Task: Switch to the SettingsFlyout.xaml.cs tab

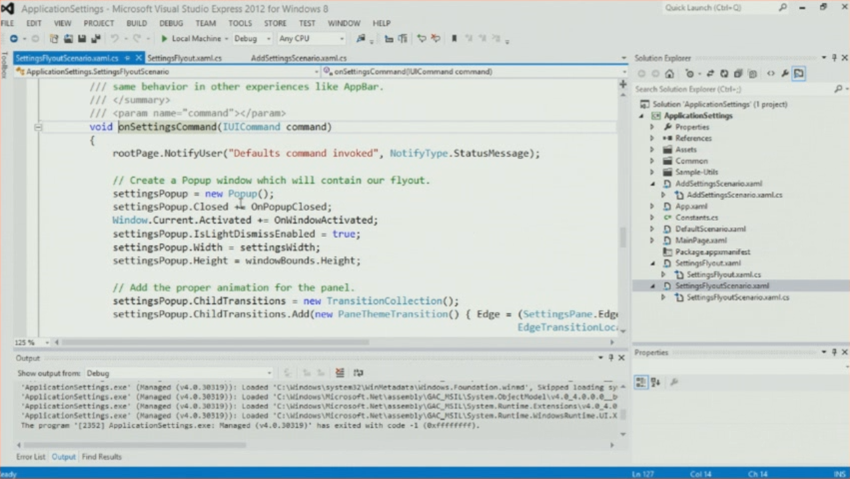Action: (184, 58)
